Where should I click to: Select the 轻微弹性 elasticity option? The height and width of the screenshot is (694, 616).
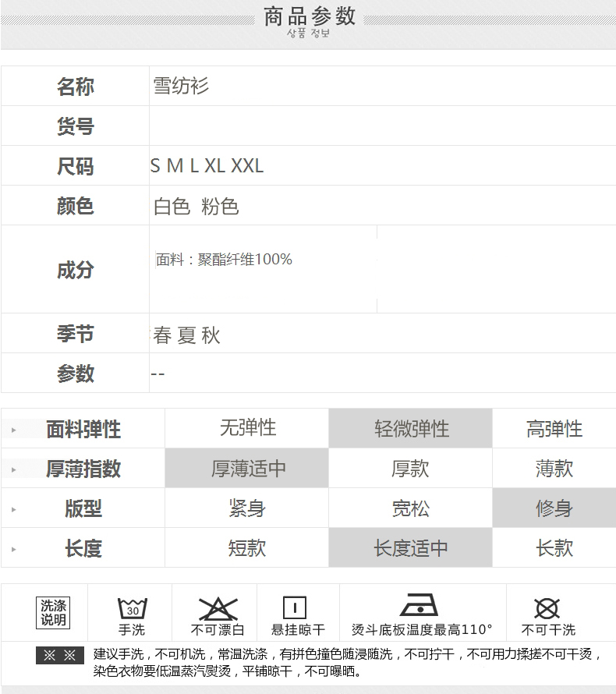click(411, 429)
